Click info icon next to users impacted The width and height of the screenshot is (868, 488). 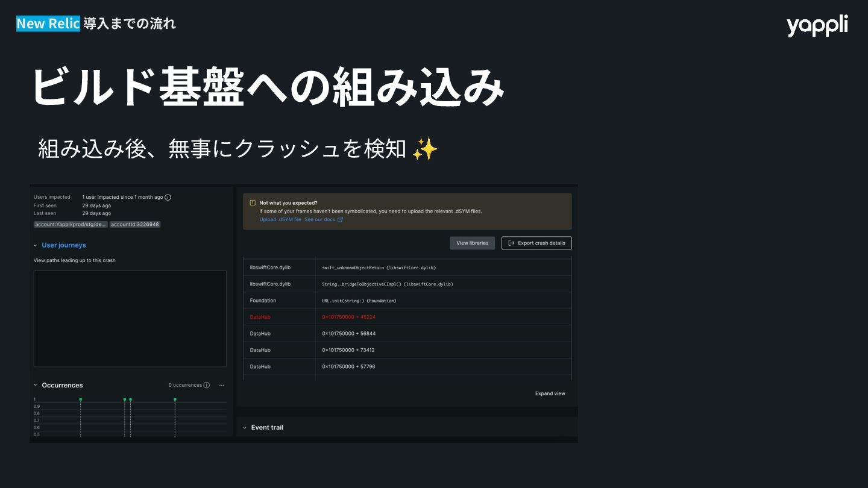(168, 197)
